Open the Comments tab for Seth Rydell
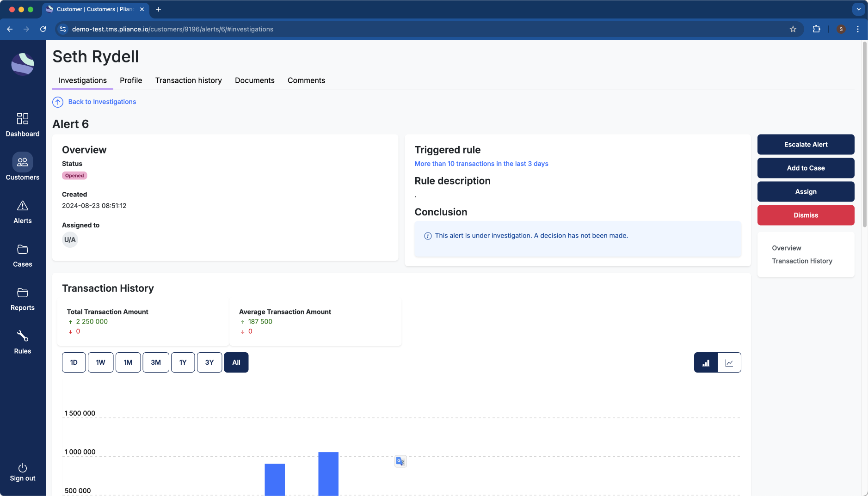Image resolution: width=868 pixels, height=496 pixels. tap(306, 80)
